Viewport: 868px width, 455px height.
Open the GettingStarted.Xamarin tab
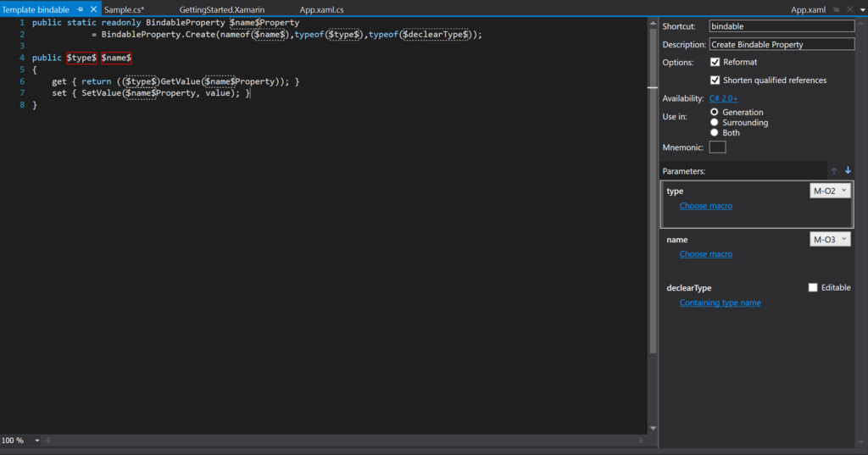click(x=222, y=9)
